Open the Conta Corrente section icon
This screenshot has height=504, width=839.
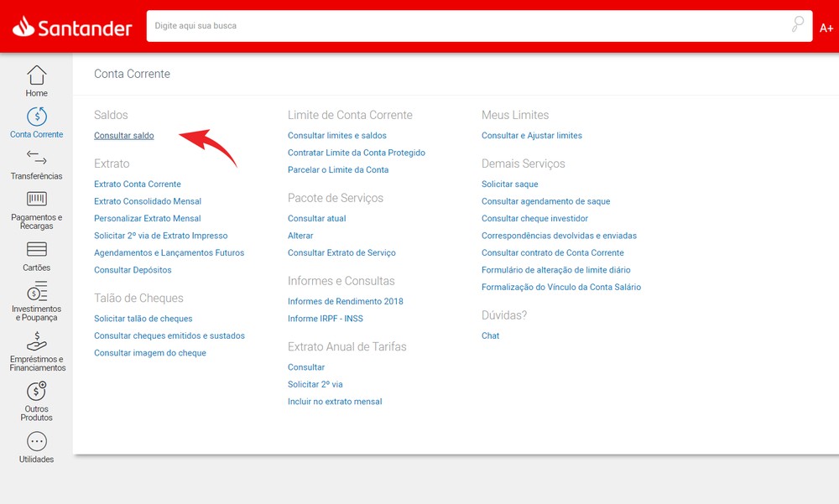click(36, 115)
